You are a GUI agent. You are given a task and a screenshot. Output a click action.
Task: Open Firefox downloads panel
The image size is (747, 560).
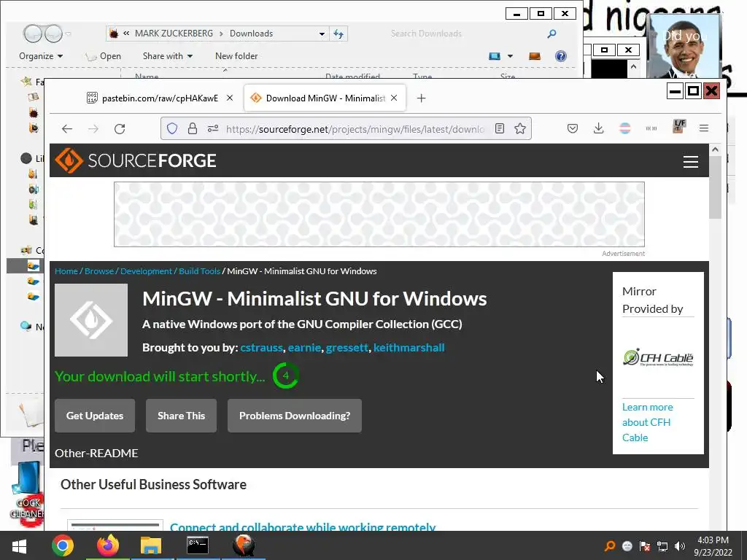(x=598, y=128)
